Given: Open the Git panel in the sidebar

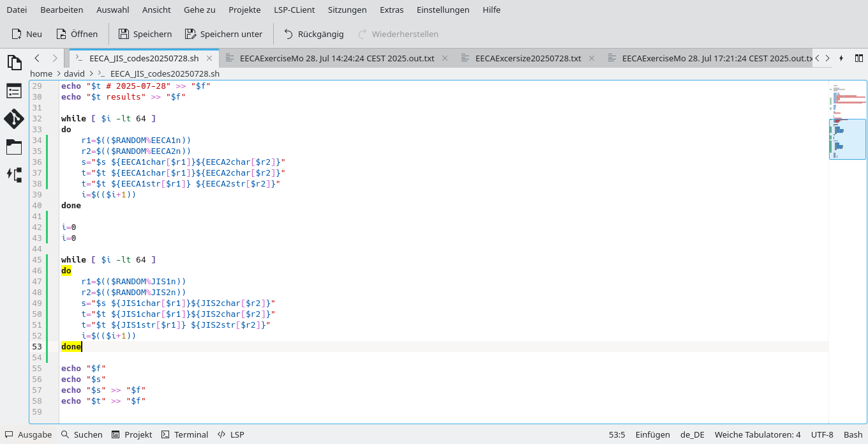Looking at the screenshot, I should [14, 119].
